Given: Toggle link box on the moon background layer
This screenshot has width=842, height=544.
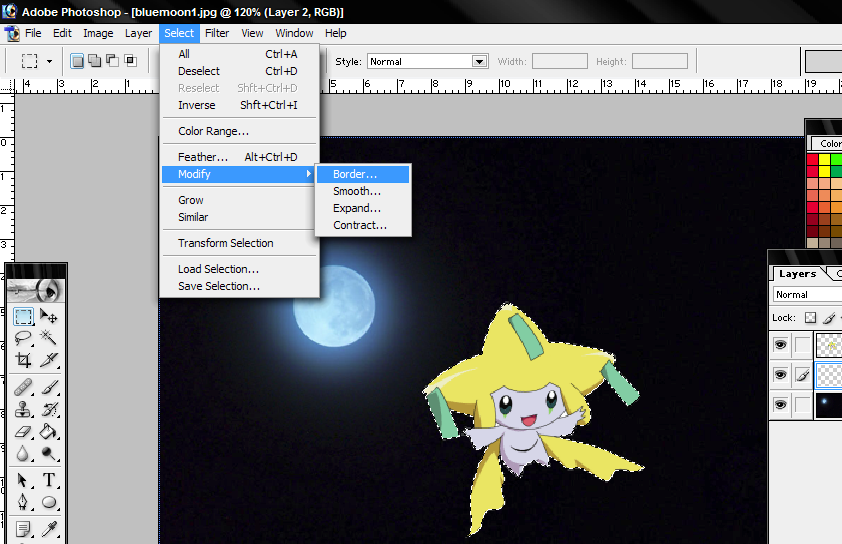Looking at the screenshot, I should [x=802, y=404].
